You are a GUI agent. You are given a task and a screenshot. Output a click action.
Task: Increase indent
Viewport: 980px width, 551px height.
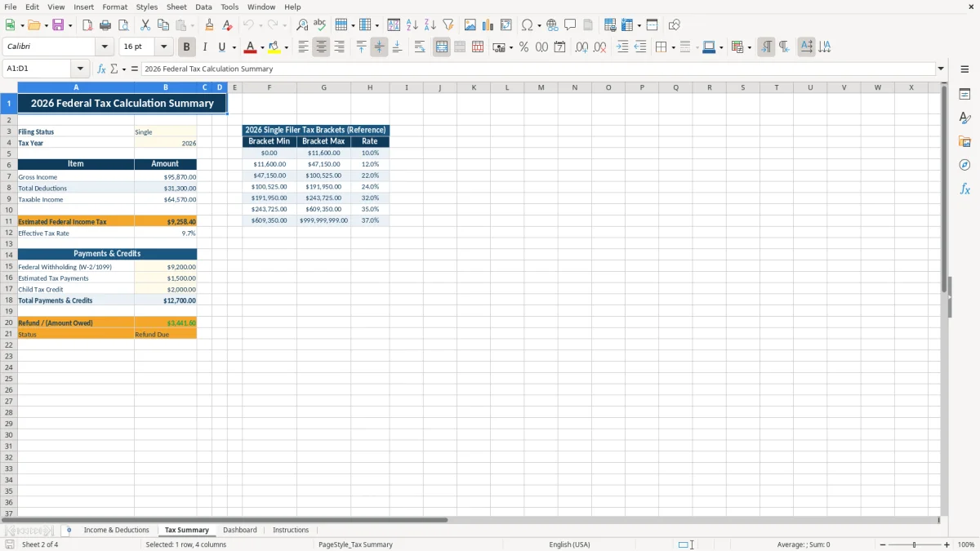(622, 47)
